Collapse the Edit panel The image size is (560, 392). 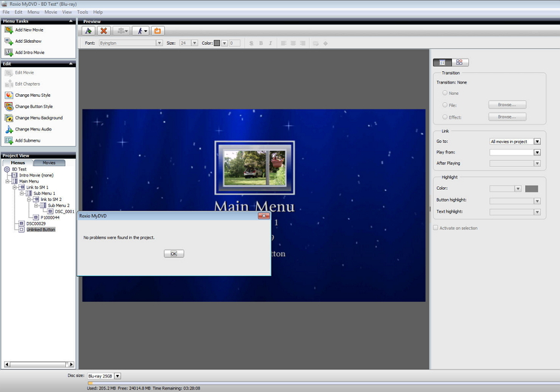[70, 63]
